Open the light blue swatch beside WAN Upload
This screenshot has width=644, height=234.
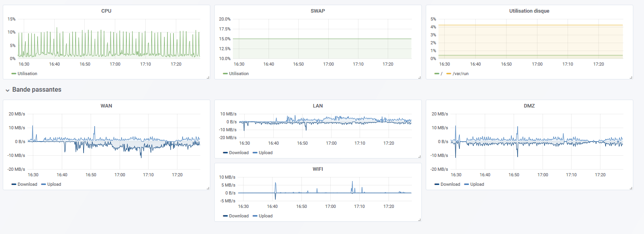pos(44,184)
